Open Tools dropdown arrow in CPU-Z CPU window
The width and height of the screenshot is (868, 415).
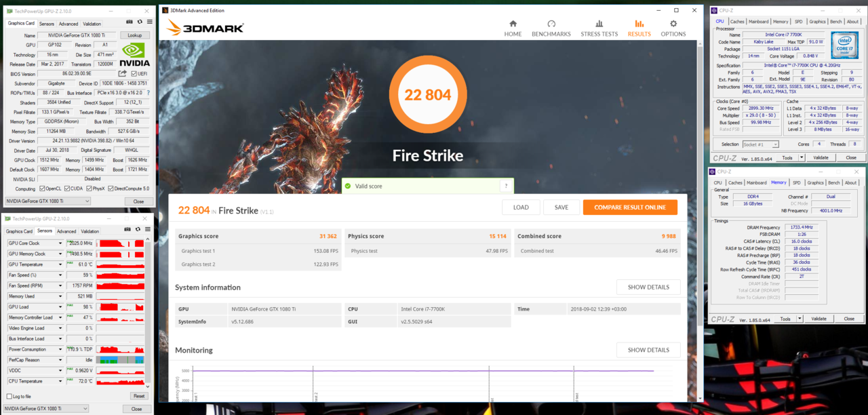801,157
